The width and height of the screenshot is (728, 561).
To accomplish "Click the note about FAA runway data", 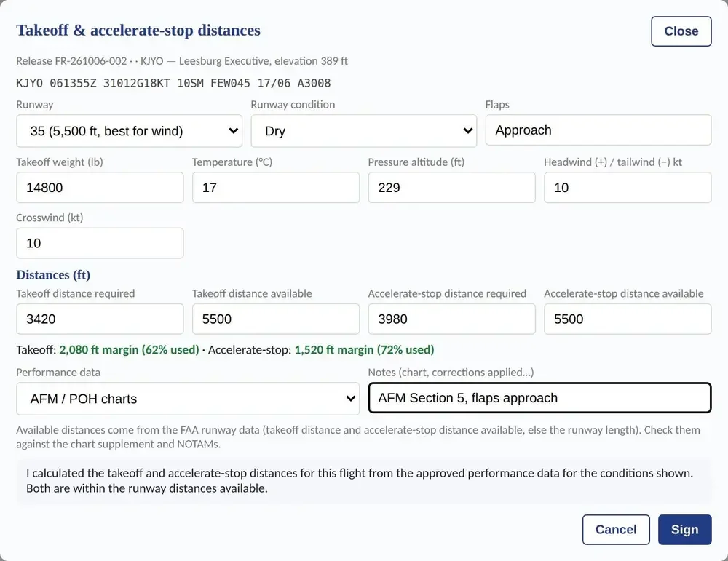I will click(x=358, y=437).
